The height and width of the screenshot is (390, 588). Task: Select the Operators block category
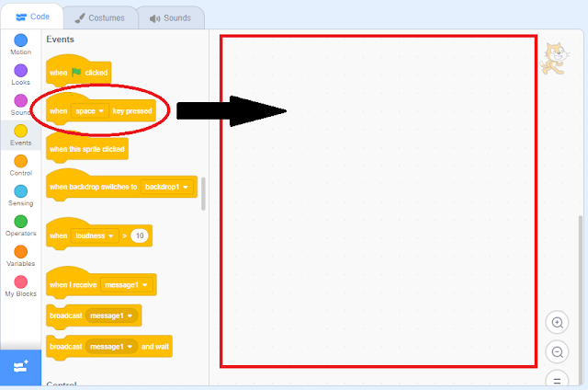[20, 226]
